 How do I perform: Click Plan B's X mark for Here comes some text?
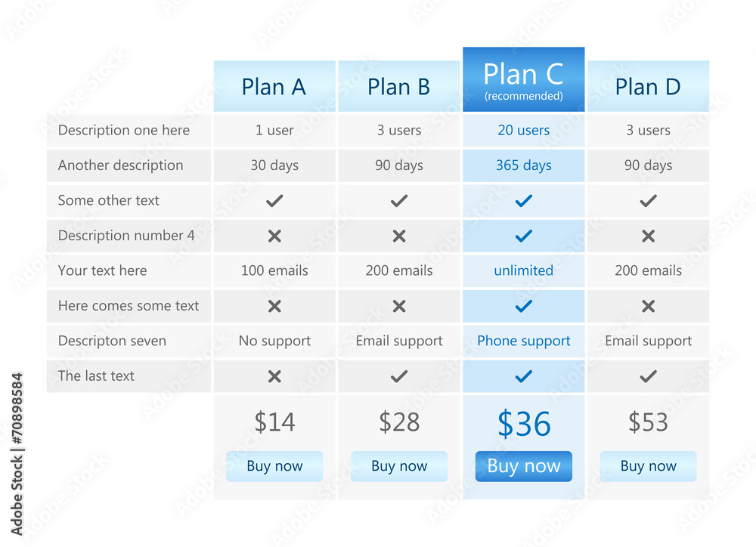[399, 306]
